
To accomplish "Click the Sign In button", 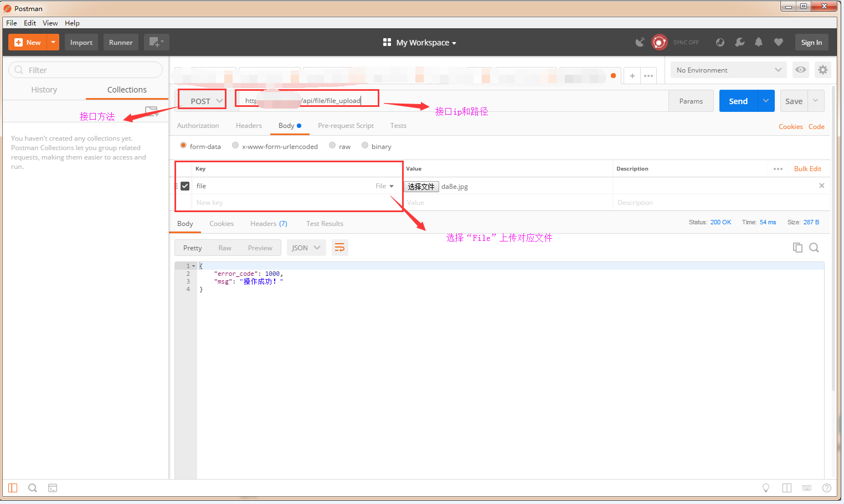I will (x=811, y=43).
